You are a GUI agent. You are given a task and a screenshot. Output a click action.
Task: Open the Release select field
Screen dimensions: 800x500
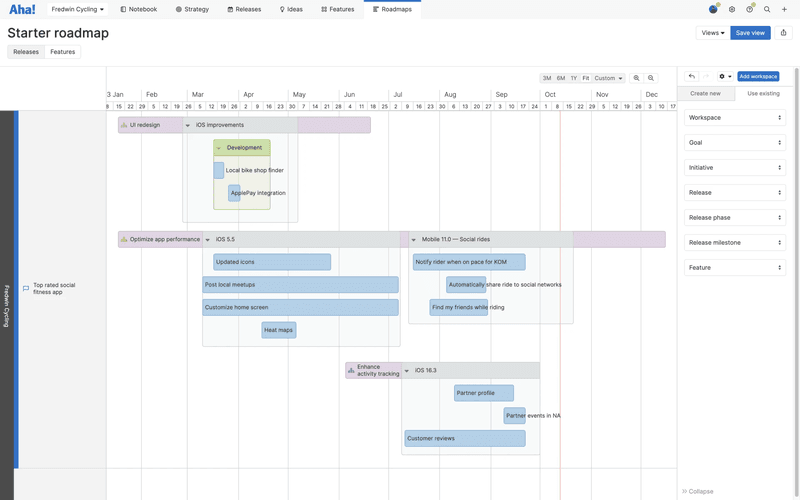735,193
